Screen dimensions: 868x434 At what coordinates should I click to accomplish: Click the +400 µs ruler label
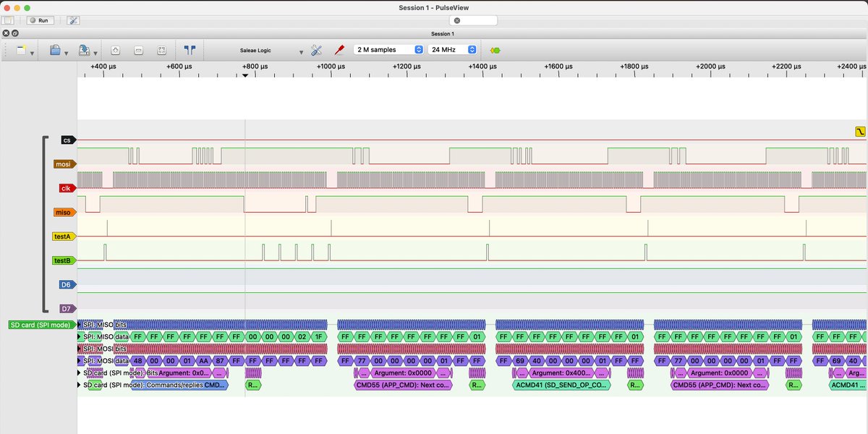click(103, 67)
